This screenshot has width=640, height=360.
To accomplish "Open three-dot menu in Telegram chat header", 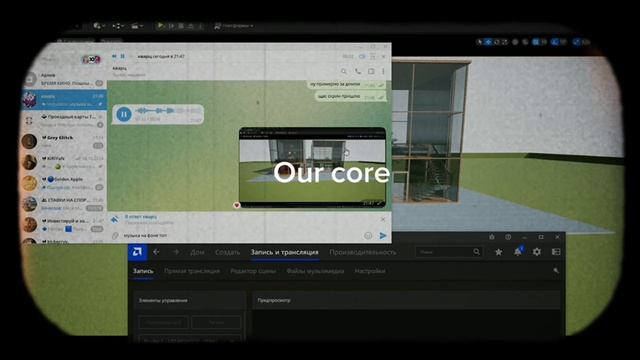I will click(383, 71).
